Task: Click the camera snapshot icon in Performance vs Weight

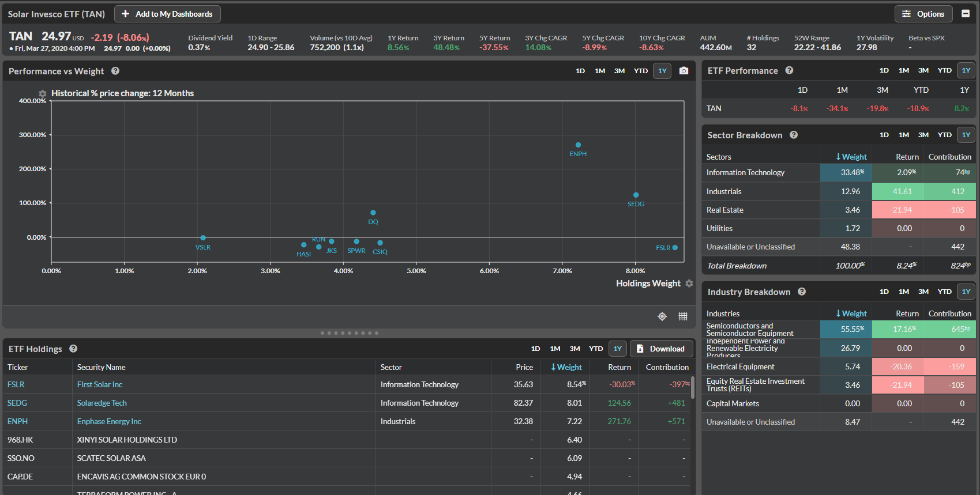Action: pyautogui.click(x=684, y=71)
